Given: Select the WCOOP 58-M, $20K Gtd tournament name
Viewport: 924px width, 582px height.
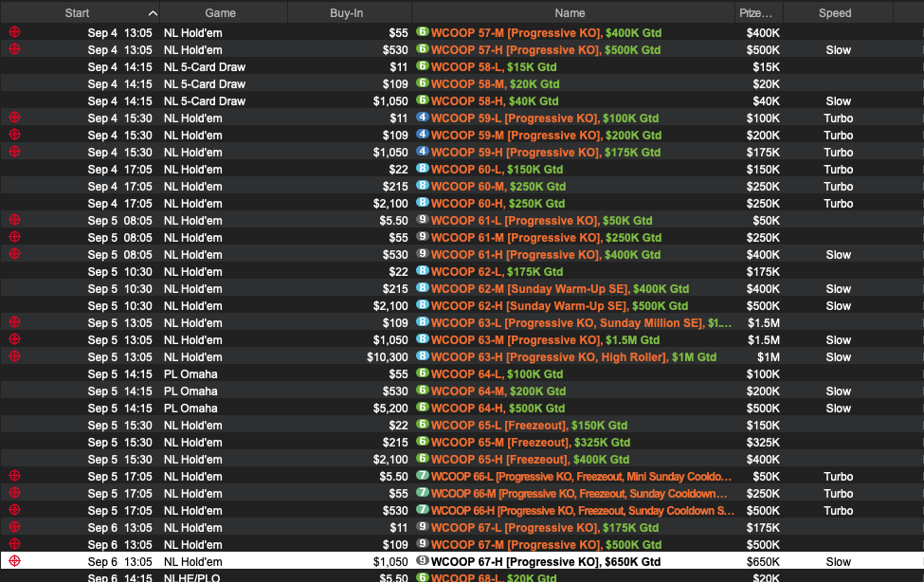Looking at the screenshot, I should (496, 84).
